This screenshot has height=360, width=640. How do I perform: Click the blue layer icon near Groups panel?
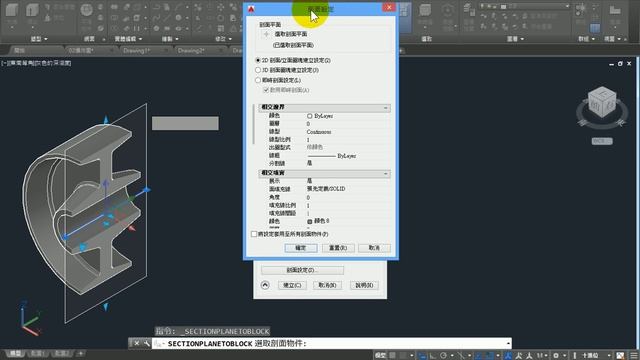click(595, 28)
